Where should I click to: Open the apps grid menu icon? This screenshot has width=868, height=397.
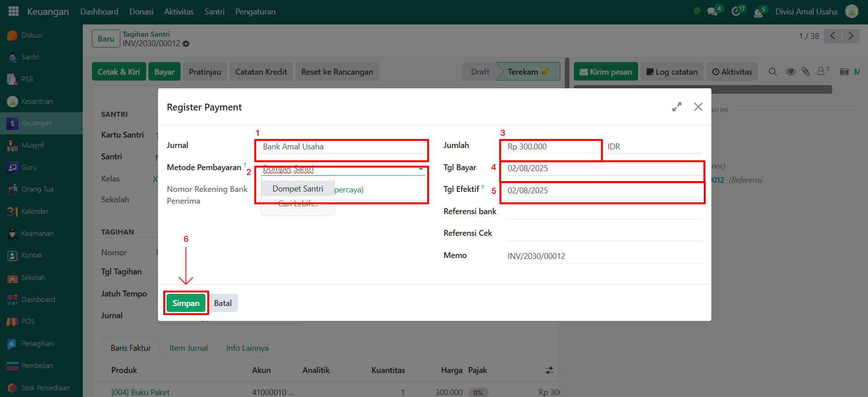14,11
